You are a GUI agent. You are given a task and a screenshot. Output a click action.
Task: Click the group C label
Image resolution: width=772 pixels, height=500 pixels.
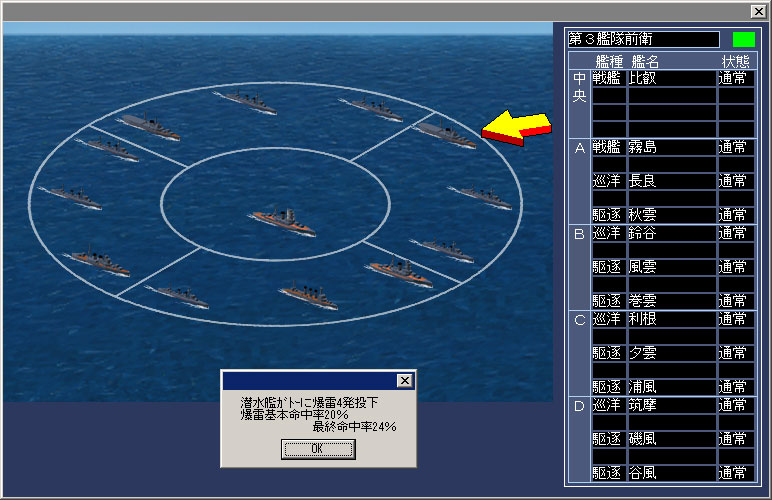[x=579, y=320]
